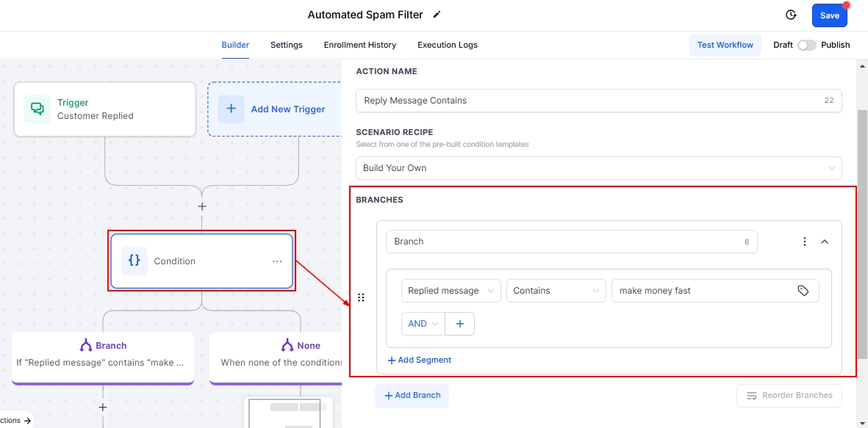Click the Customer Replied trigger chat icon

click(x=37, y=109)
